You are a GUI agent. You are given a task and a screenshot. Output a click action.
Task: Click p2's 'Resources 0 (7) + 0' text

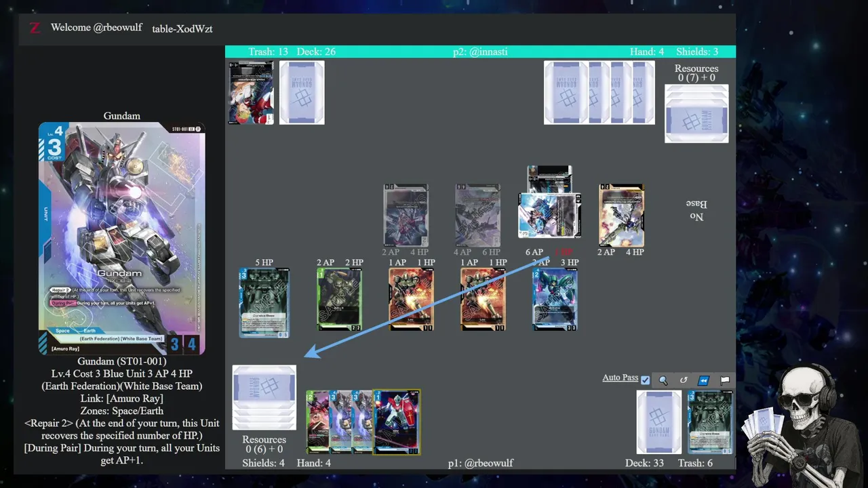pyautogui.click(x=696, y=73)
